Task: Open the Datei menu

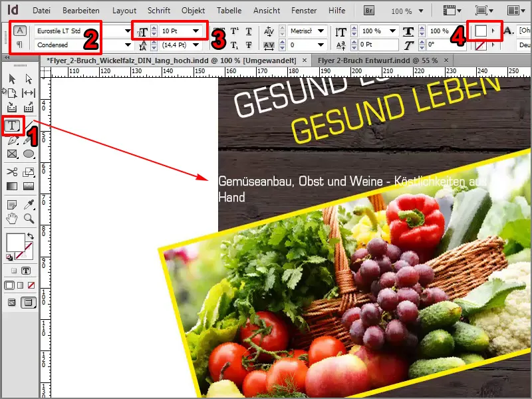Action: coord(41,11)
